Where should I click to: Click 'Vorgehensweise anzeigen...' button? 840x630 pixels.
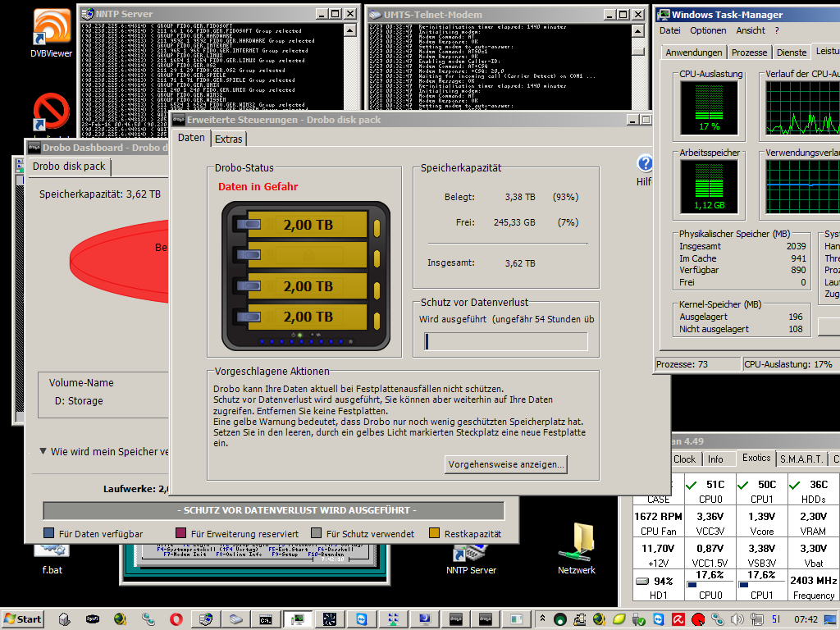506,464
